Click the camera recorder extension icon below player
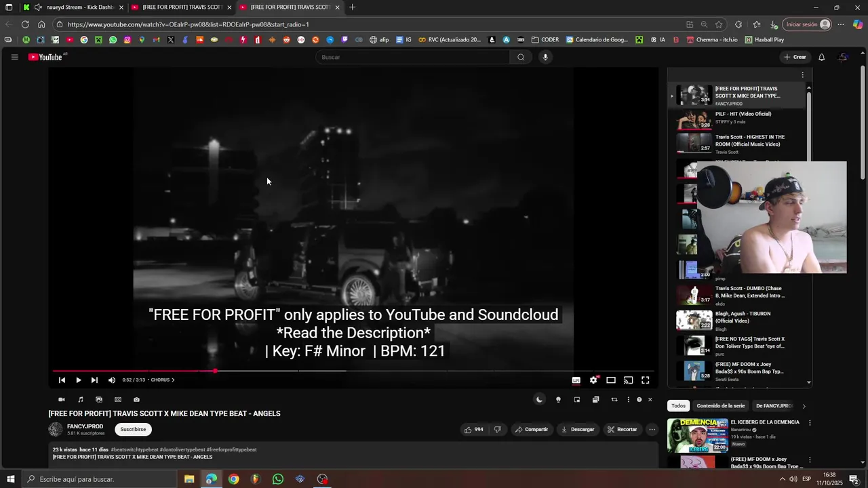The height and width of the screenshot is (488, 868). (x=62, y=400)
